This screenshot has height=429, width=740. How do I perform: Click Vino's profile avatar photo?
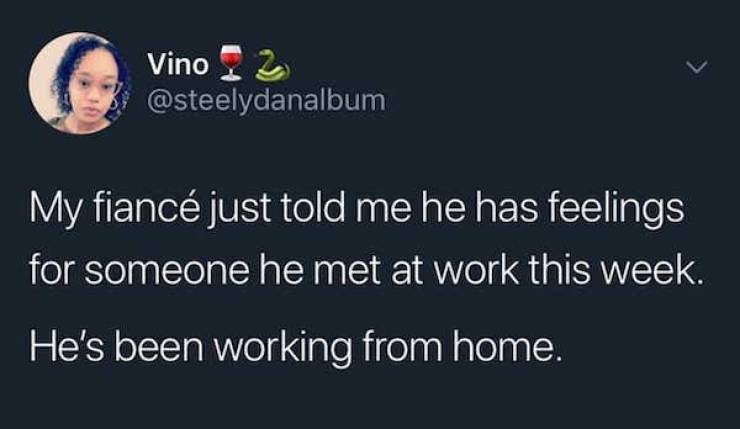77,83
